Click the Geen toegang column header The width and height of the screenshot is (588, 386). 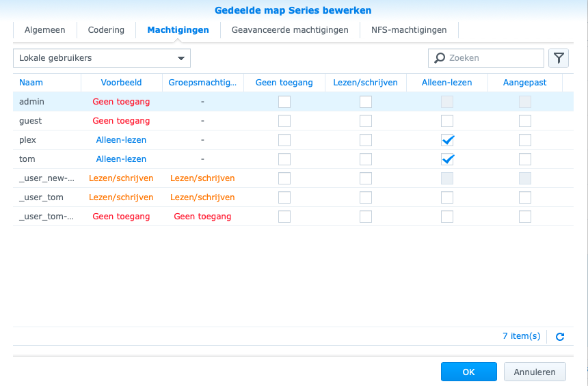[x=284, y=83]
